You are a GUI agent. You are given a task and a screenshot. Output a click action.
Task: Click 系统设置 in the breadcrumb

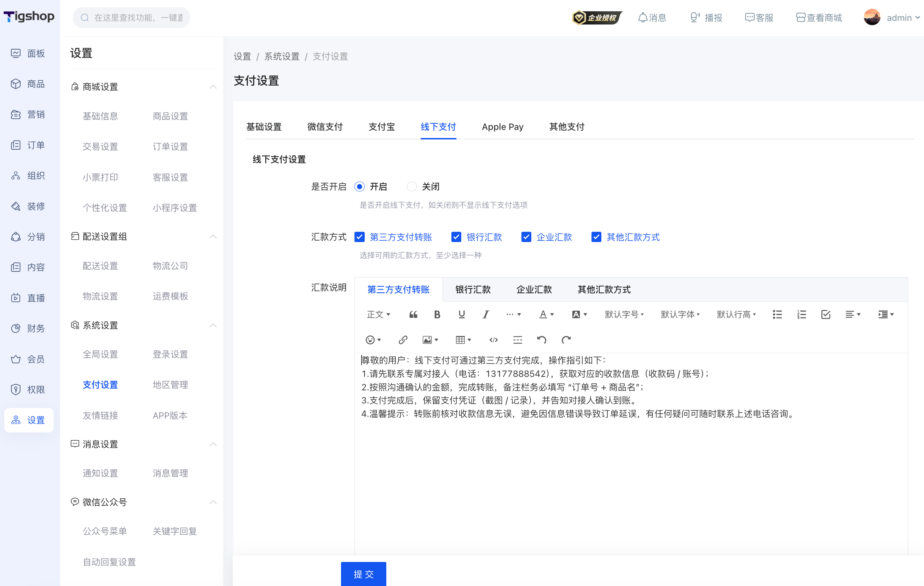282,57
